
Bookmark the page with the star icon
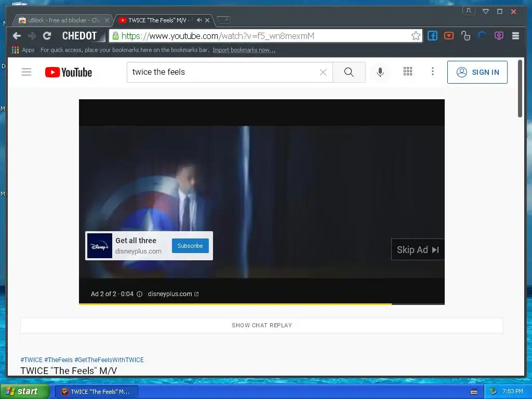[416, 36]
